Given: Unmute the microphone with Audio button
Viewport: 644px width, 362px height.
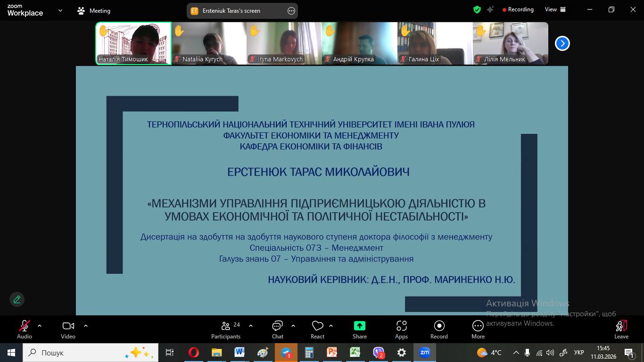Looking at the screenshot, I should coord(25,329).
